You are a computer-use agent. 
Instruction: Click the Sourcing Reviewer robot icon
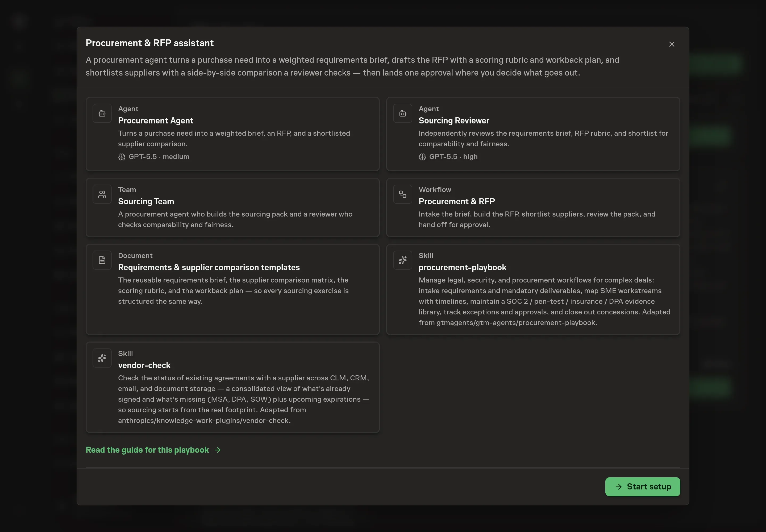(x=402, y=114)
